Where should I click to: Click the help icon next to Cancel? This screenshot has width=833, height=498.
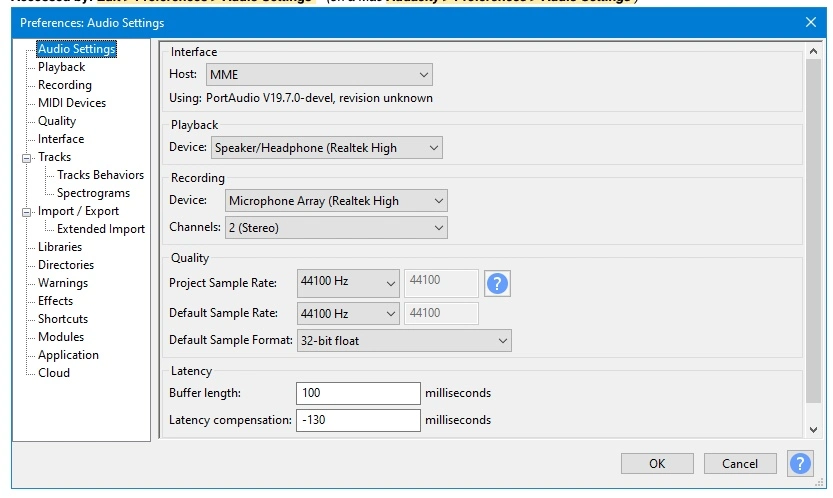[x=800, y=463]
